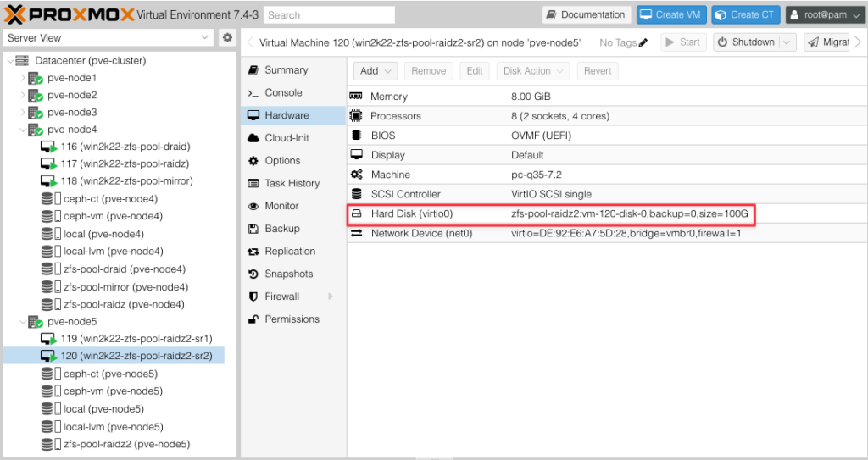
Task: Open the Monitor tab
Action: coord(293,205)
